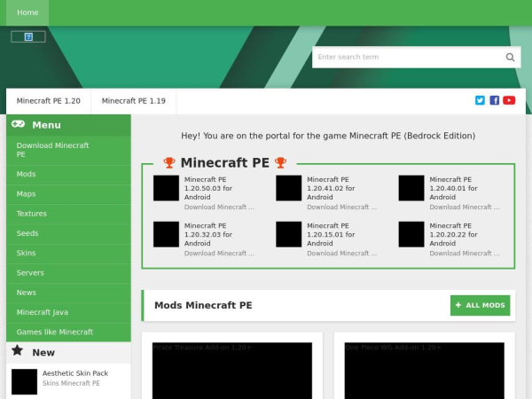
Task: Click the Minecraft PE section heading
Action: (x=225, y=163)
